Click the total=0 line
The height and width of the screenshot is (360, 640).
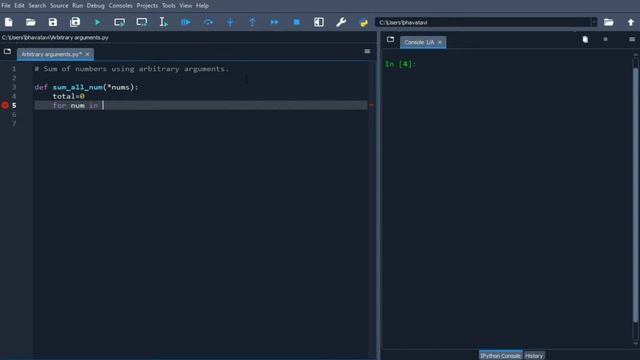[69, 96]
